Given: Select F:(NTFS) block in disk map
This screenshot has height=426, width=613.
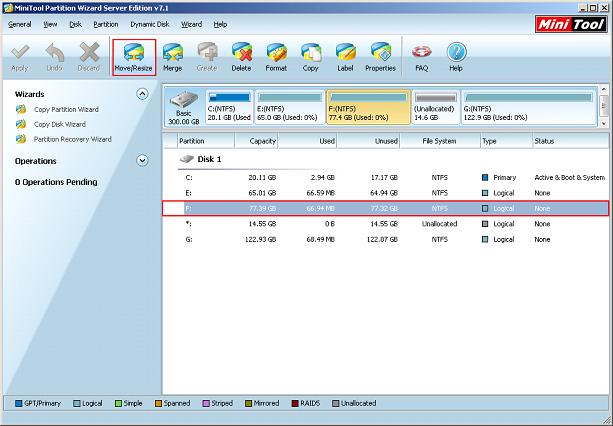Looking at the screenshot, I should pyautogui.click(x=368, y=107).
